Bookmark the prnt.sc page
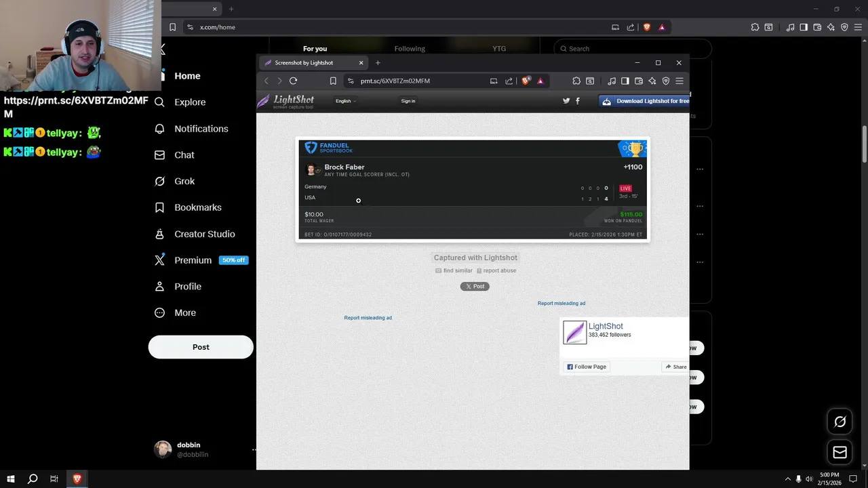 tap(333, 81)
